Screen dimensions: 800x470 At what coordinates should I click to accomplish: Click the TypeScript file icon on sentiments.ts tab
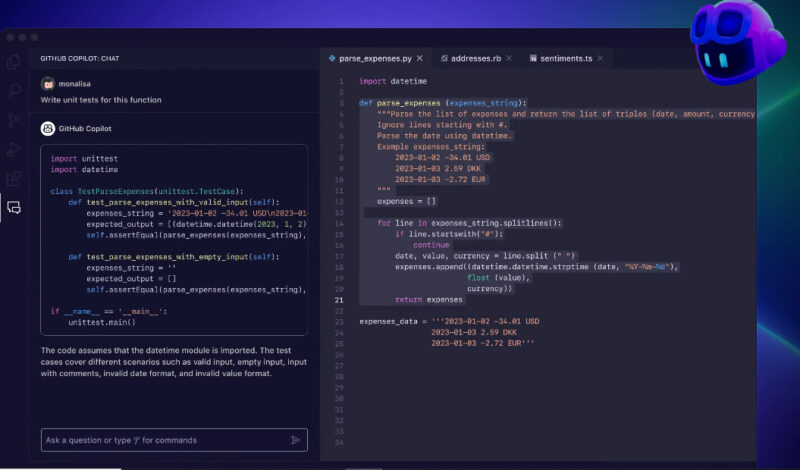point(533,58)
